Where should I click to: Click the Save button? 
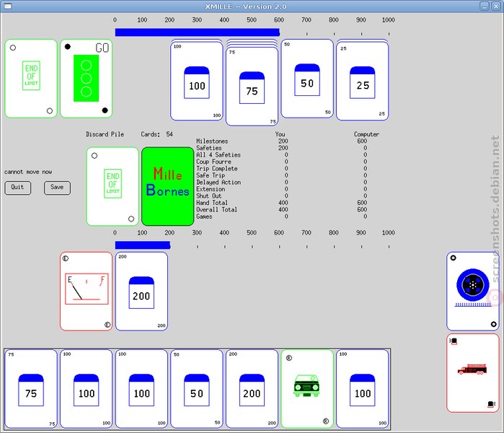57,188
